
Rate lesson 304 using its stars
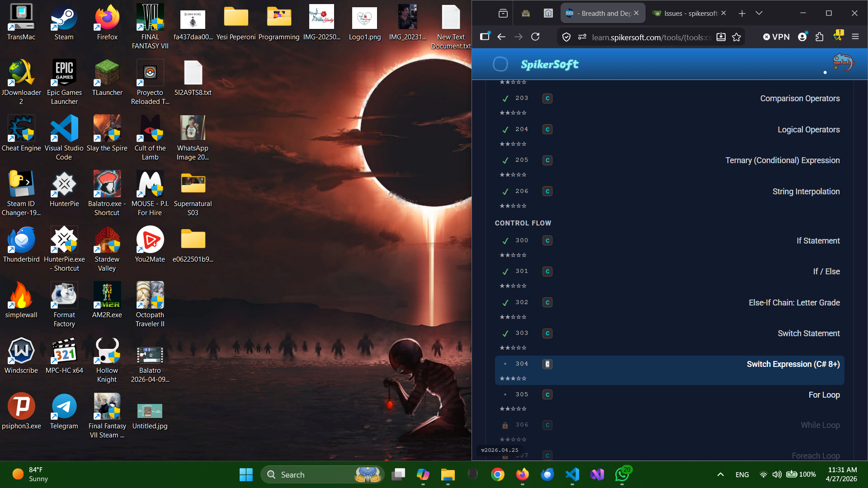[x=513, y=379]
